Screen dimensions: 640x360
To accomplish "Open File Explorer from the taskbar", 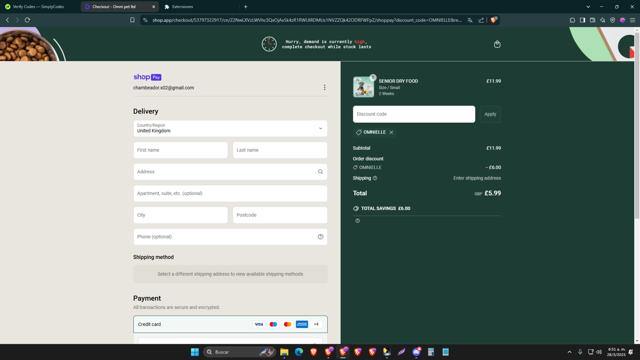I will coord(284,352).
